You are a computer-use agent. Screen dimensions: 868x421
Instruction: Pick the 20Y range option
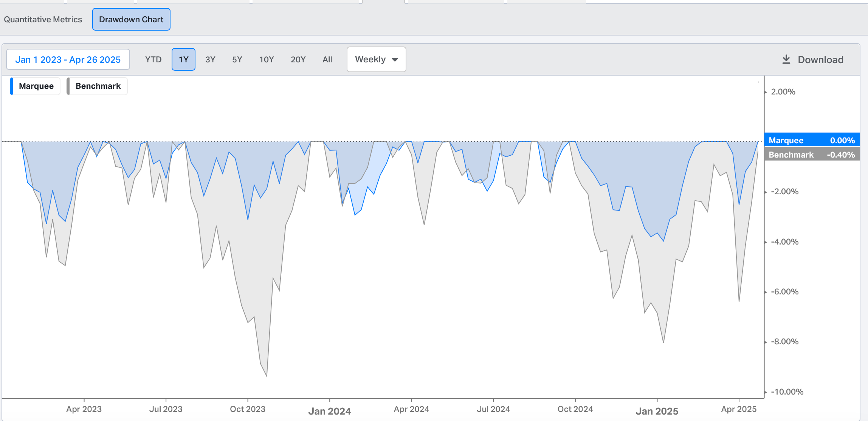[x=298, y=60]
